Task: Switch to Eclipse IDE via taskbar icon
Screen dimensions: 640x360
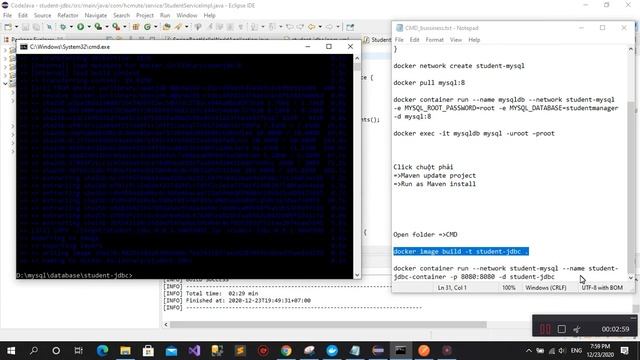Action: click(x=378, y=351)
